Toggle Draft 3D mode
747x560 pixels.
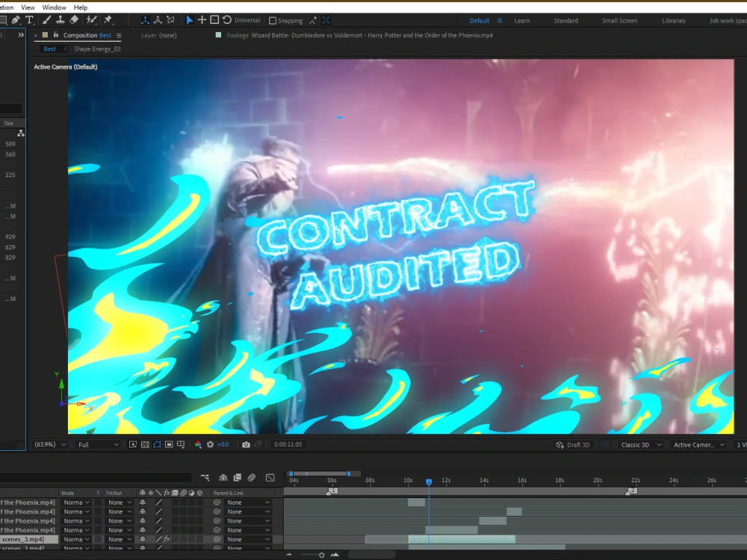pyautogui.click(x=573, y=445)
